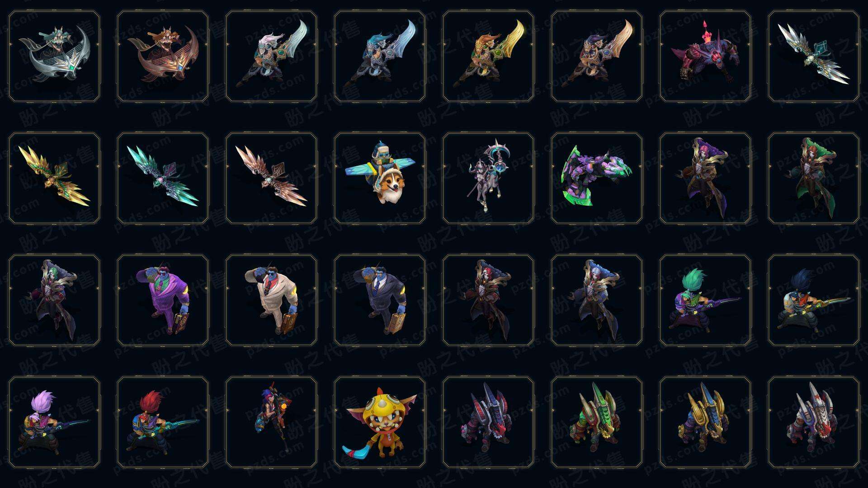Choose the purple-suit Dr. Mundo skin
The image size is (868, 488).
point(163,300)
